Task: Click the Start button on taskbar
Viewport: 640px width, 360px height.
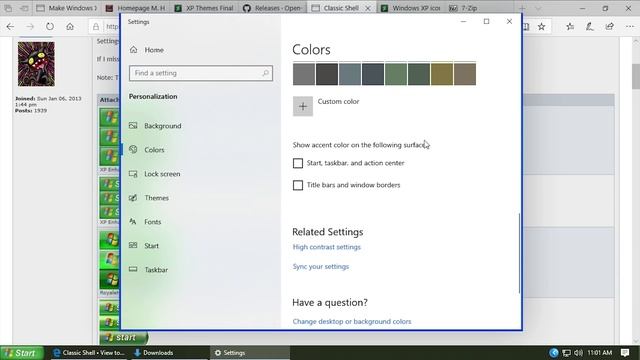Action: [22, 353]
